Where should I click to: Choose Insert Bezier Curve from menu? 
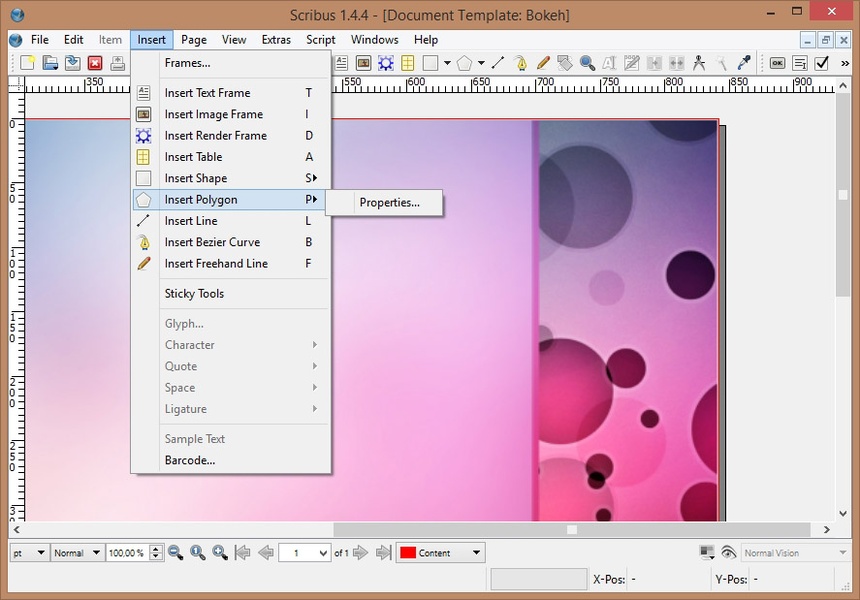click(x=212, y=242)
